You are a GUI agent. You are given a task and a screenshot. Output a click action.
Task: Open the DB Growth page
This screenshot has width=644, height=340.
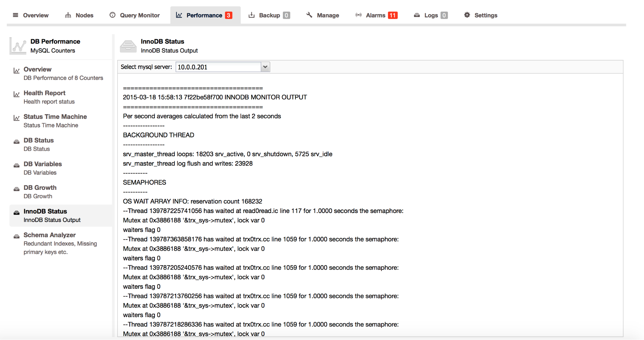click(61, 192)
